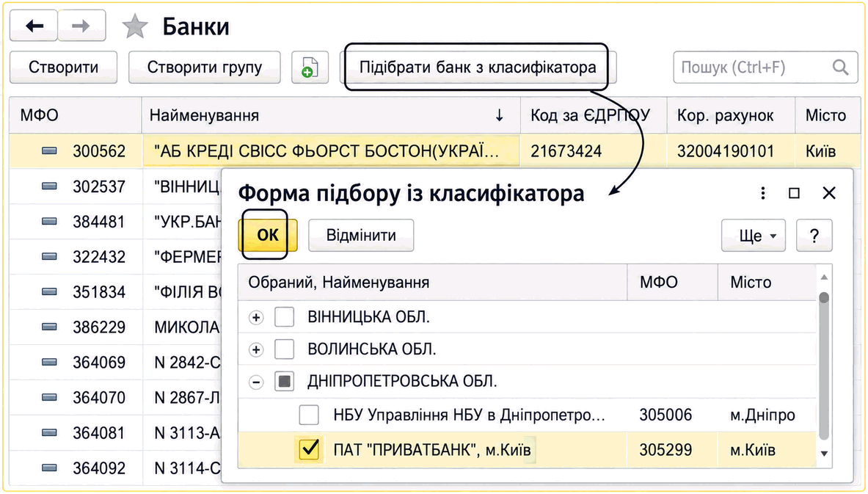Image resolution: width=868 pixels, height=494 pixels.
Task: Click the scrollbar up arrow in dialog
Action: point(824,277)
